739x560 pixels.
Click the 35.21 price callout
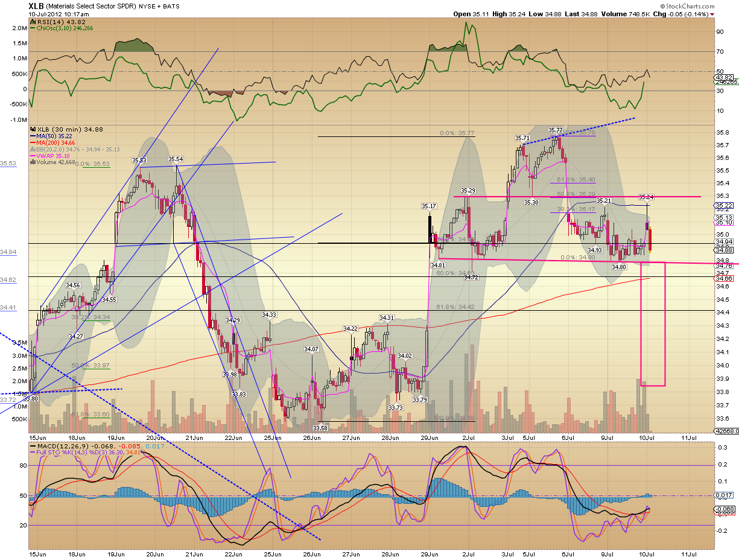coord(604,200)
